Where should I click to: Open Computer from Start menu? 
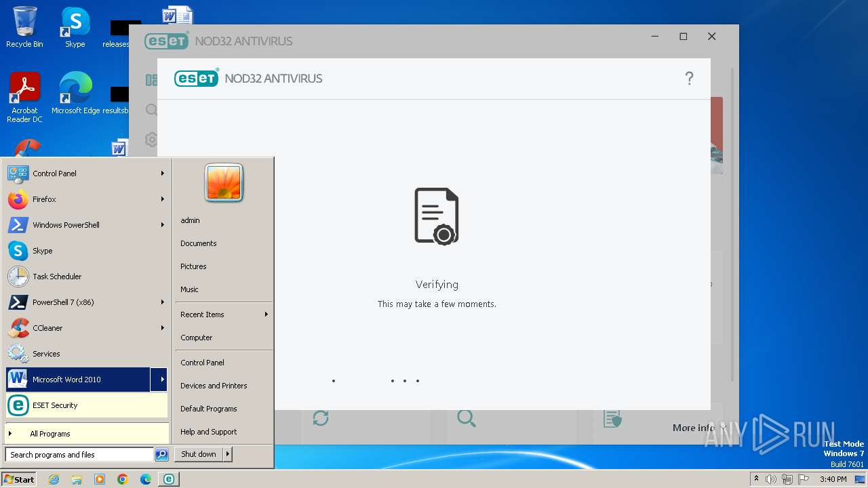pos(224,338)
